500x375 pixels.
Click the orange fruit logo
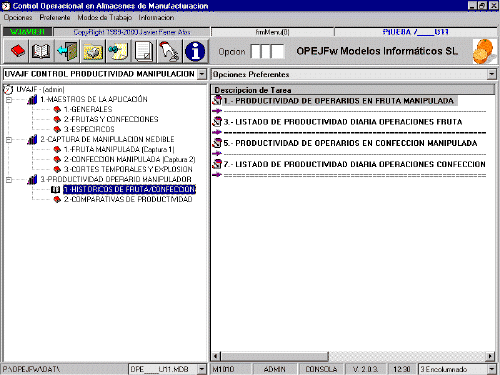click(483, 51)
